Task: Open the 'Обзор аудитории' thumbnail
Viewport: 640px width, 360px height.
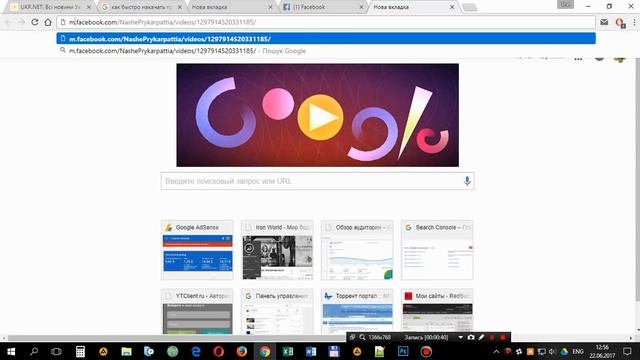Action: coord(357,250)
